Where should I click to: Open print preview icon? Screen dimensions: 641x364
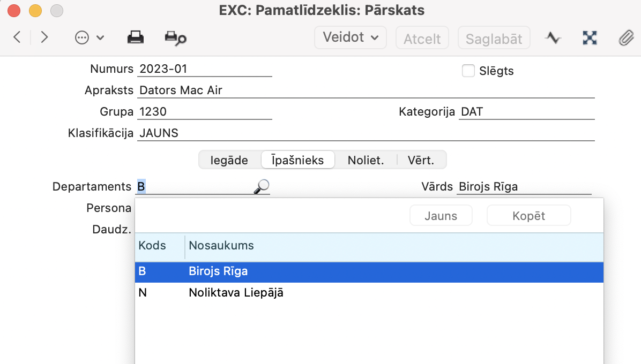(x=175, y=38)
